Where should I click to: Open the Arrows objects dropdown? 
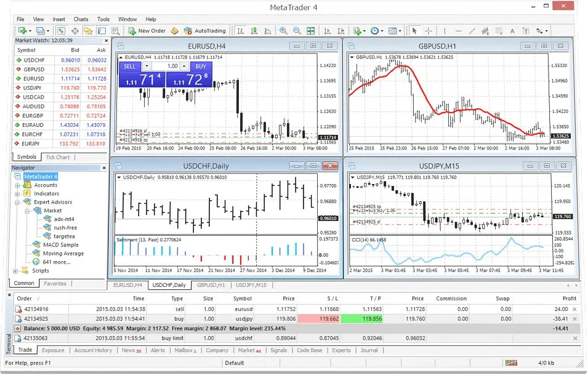point(542,31)
